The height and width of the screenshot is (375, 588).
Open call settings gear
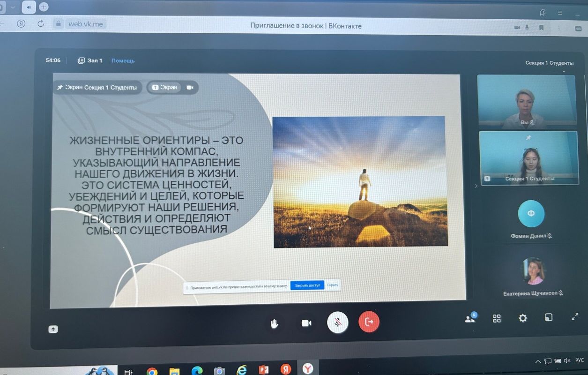523,318
